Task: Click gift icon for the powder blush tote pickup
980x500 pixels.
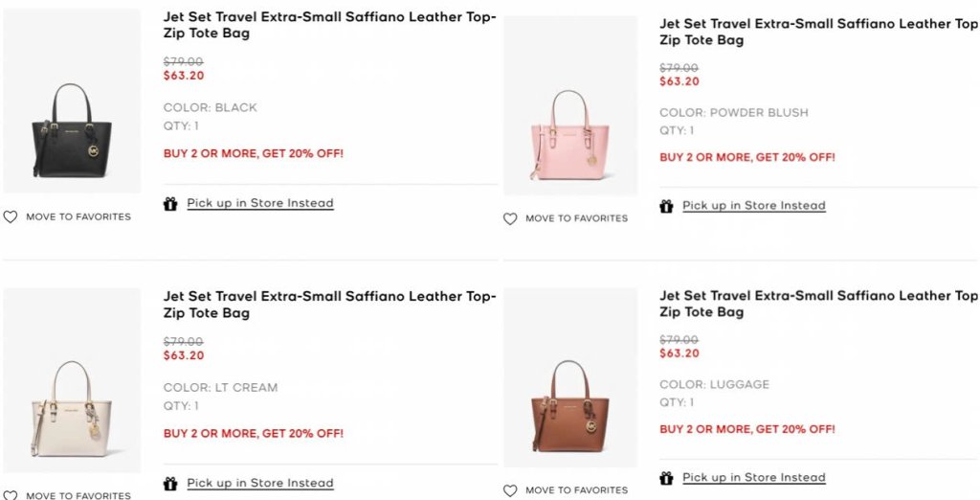Action: [x=666, y=206]
